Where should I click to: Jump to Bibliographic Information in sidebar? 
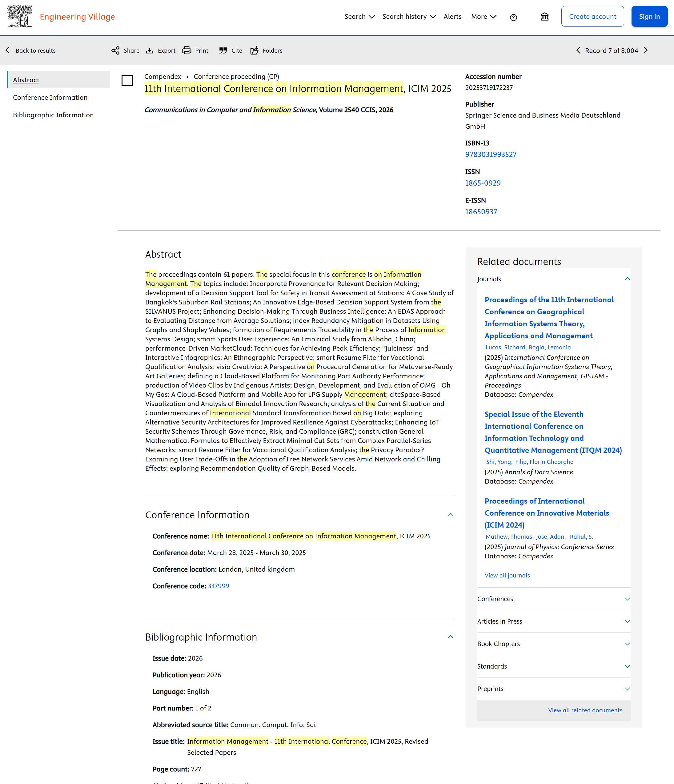[53, 115]
